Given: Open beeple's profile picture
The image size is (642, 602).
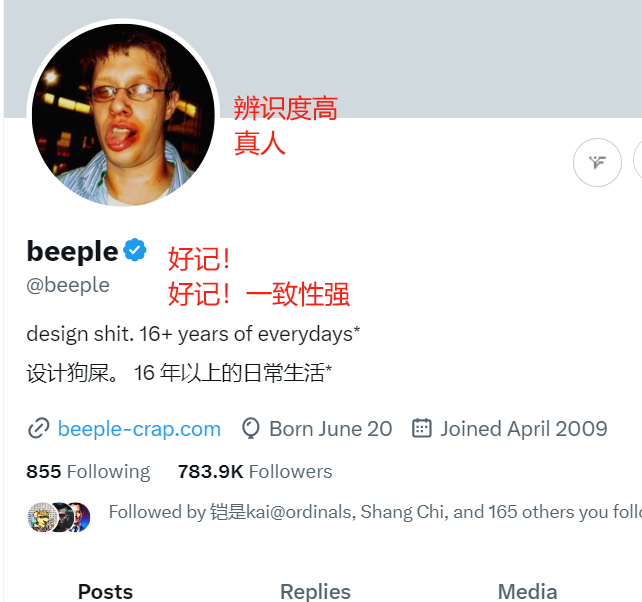Looking at the screenshot, I should tap(123, 114).
